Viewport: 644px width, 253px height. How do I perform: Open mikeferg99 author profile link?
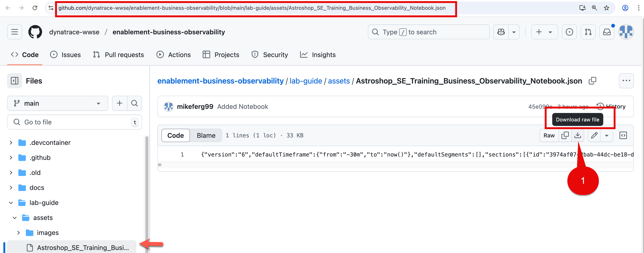tap(195, 106)
